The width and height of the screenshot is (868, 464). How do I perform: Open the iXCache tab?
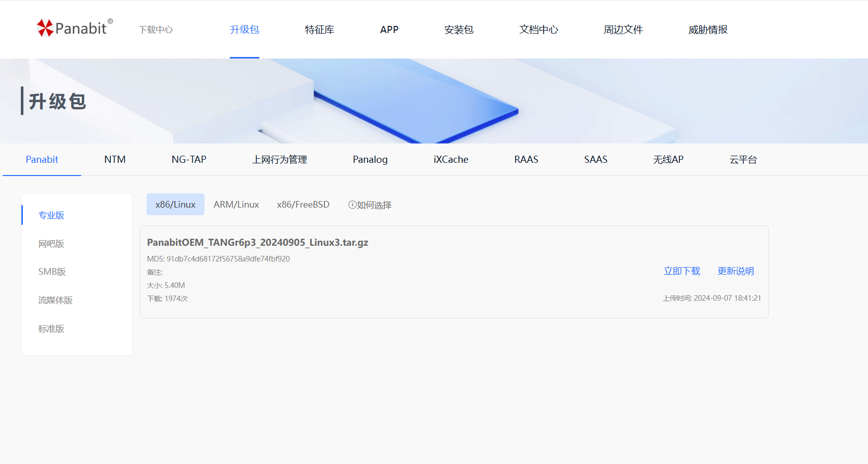click(x=450, y=159)
